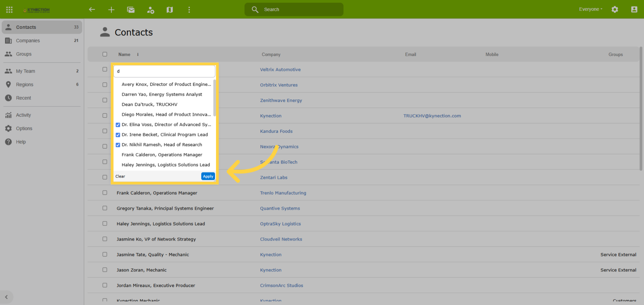Open Trenlo Manufacturing company link
The width and height of the screenshot is (644, 305).
[283, 193]
